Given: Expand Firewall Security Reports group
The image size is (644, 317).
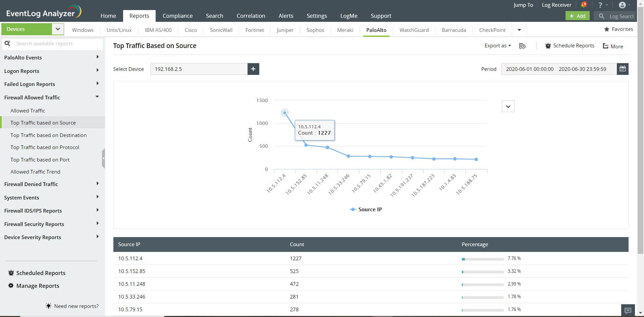Looking at the screenshot, I should [98, 223].
